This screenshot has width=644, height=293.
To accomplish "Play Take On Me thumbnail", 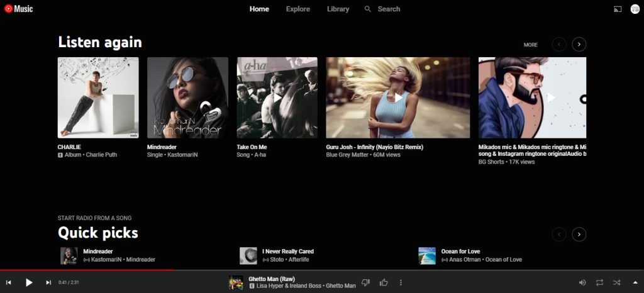I will 277,97.
